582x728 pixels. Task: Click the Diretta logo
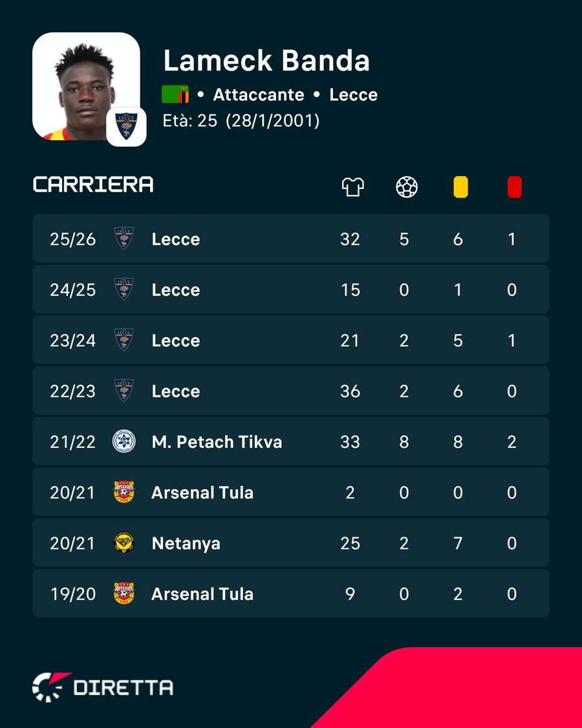tap(103, 687)
